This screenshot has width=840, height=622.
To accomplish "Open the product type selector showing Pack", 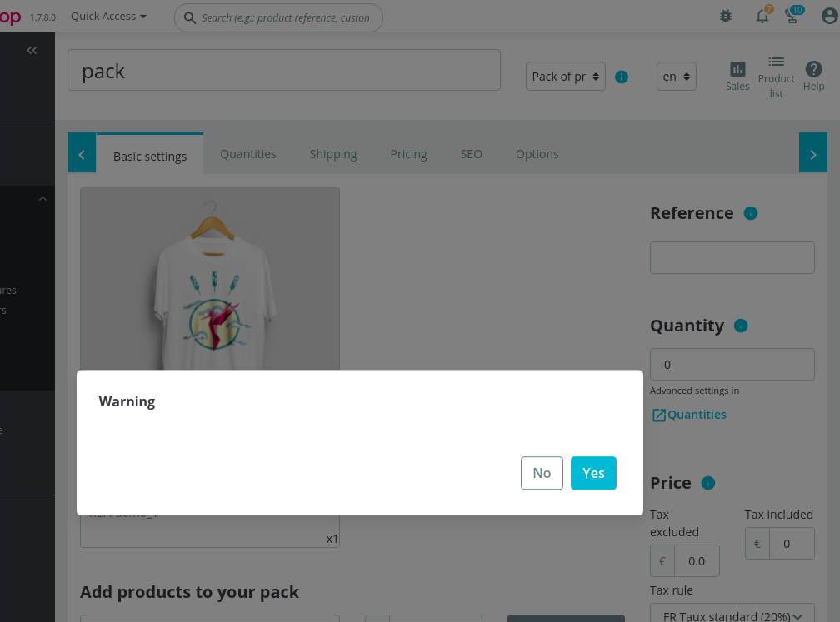I will tap(565, 76).
